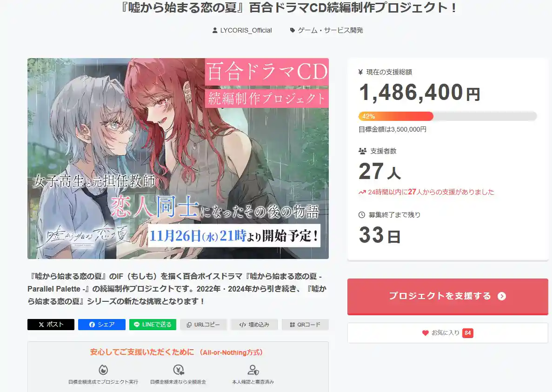Add project to お気に入り favorites
552x392 pixels.
447,333
